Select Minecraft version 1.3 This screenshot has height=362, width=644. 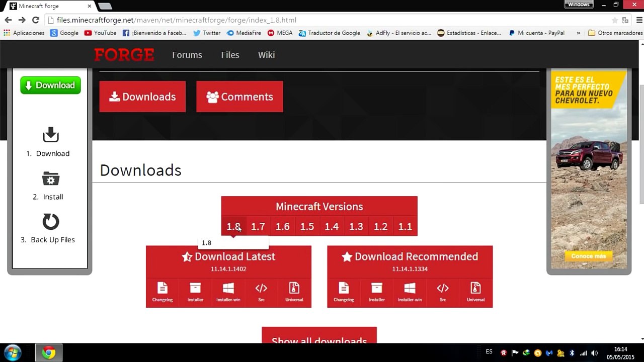tap(356, 227)
